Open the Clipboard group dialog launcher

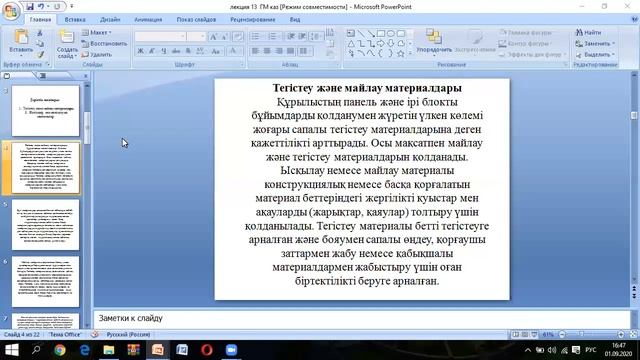tap(47, 64)
